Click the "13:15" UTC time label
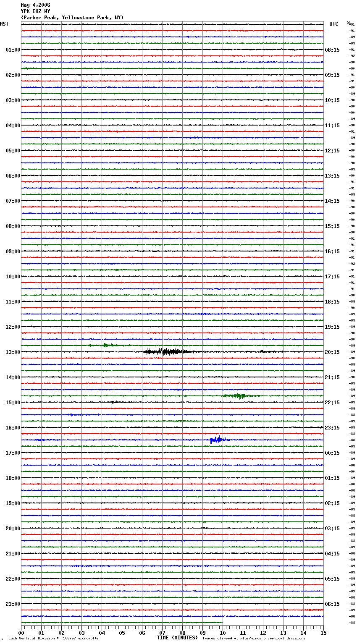Screen dimensions: 357x644 click(x=332, y=176)
